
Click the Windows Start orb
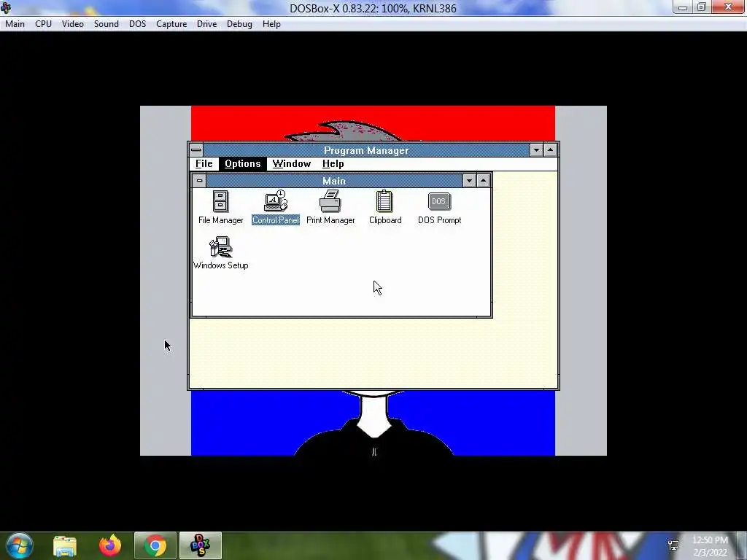(x=20, y=545)
